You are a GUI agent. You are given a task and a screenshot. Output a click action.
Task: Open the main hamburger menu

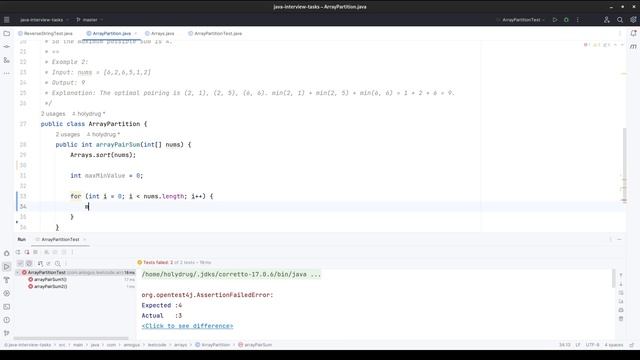[x=7, y=20]
